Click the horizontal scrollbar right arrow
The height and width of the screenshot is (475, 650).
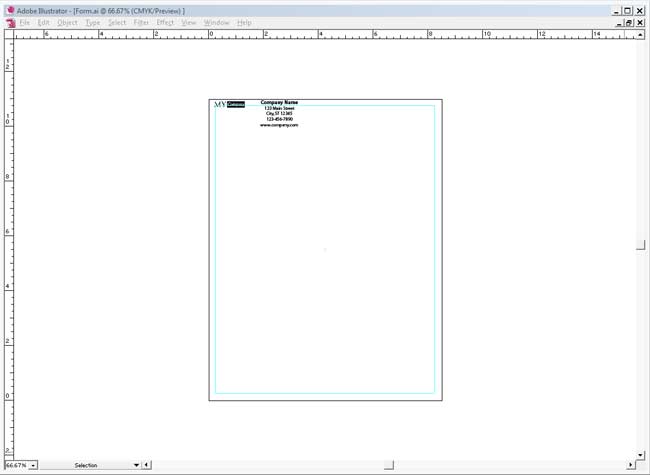tap(631, 465)
